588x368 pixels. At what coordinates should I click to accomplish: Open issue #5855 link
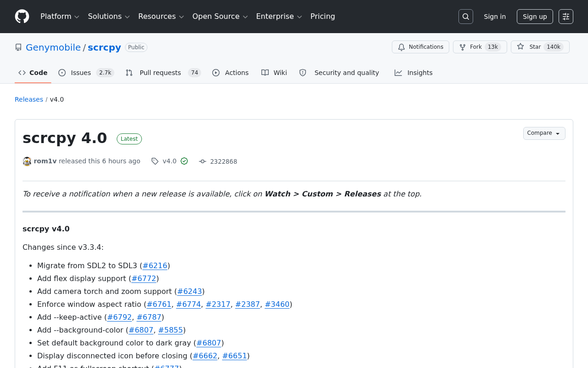(x=170, y=330)
